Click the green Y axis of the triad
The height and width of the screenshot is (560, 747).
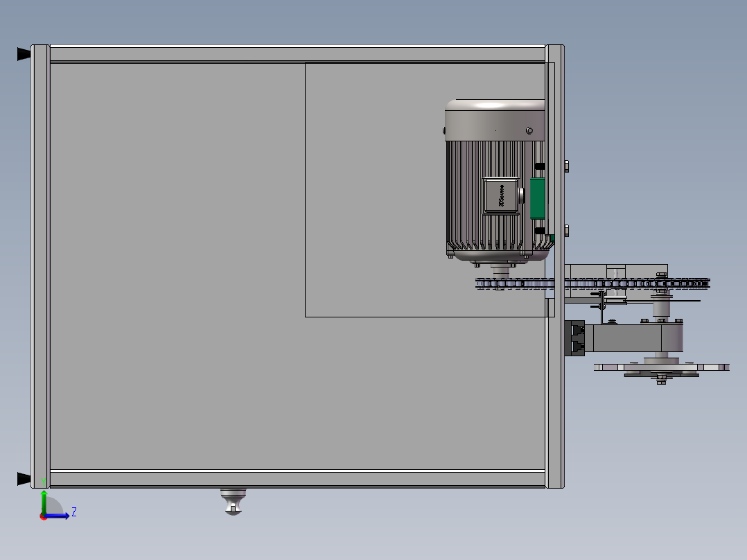[x=44, y=502]
